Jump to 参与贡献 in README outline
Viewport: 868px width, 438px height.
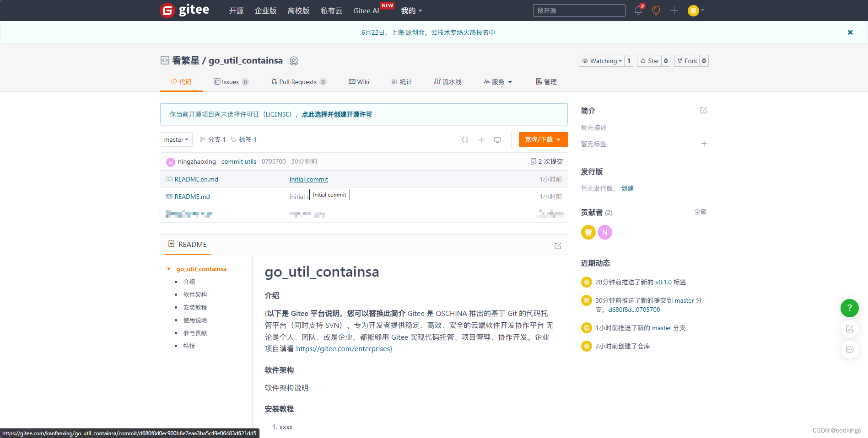click(x=195, y=333)
